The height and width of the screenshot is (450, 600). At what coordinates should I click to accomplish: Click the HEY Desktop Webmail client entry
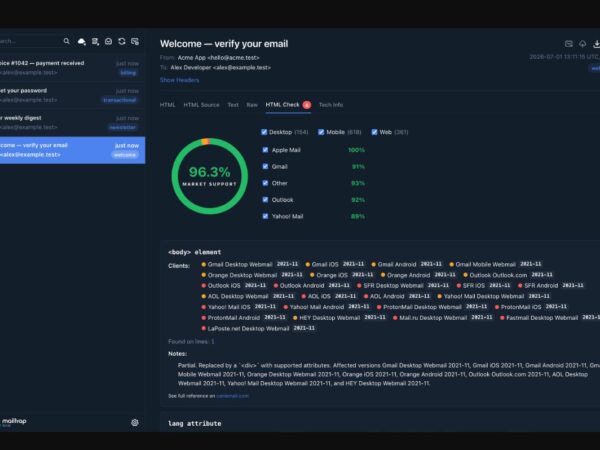(x=340, y=318)
